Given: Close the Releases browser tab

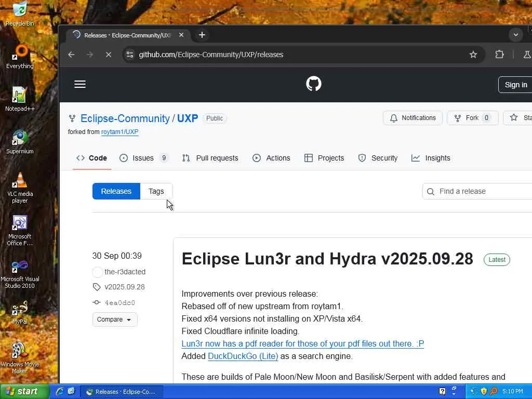Looking at the screenshot, I should point(181,35).
